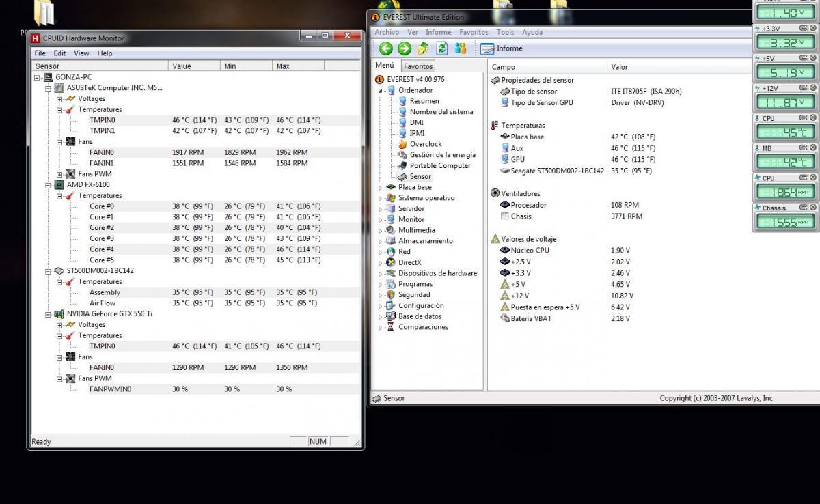Viewport: 820px width, 504px height.
Task: Click the Propiedades del sensor chip icon
Action: (x=495, y=80)
